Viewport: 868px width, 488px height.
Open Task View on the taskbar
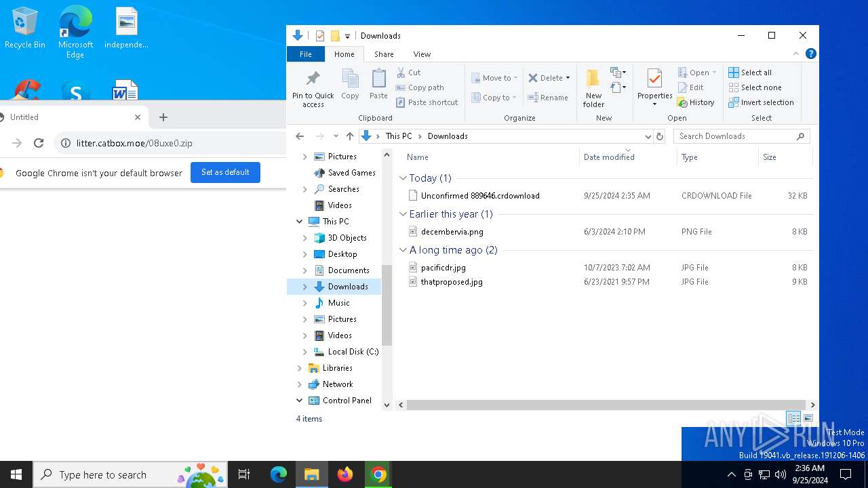pyautogui.click(x=244, y=474)
